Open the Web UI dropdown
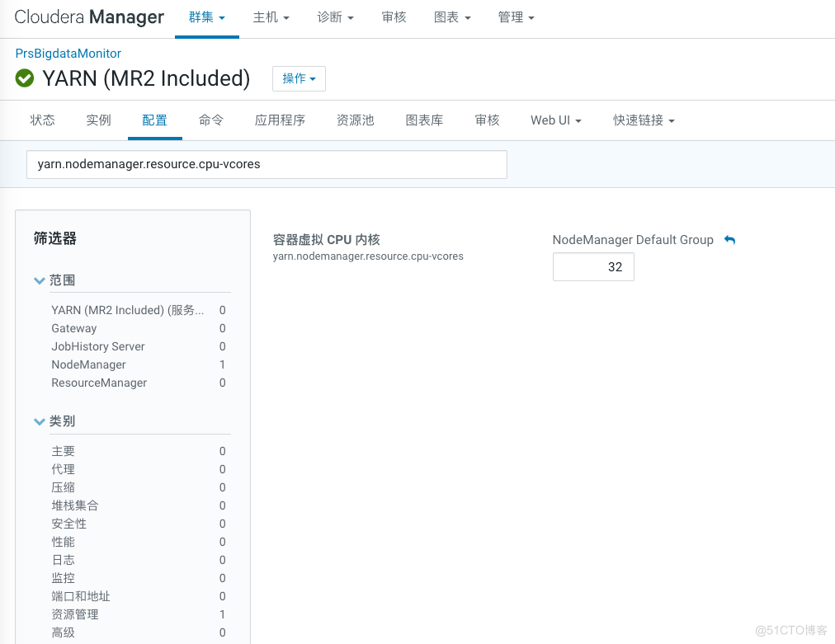The image size is (835, 644). 555,120
